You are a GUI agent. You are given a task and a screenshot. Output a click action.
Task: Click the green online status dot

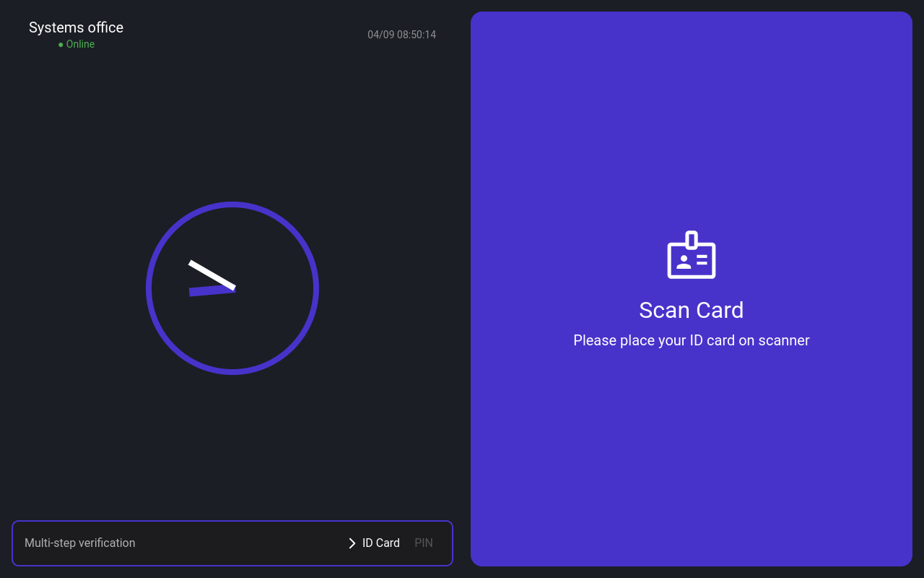pyautogui.click(x=61, y=45)
